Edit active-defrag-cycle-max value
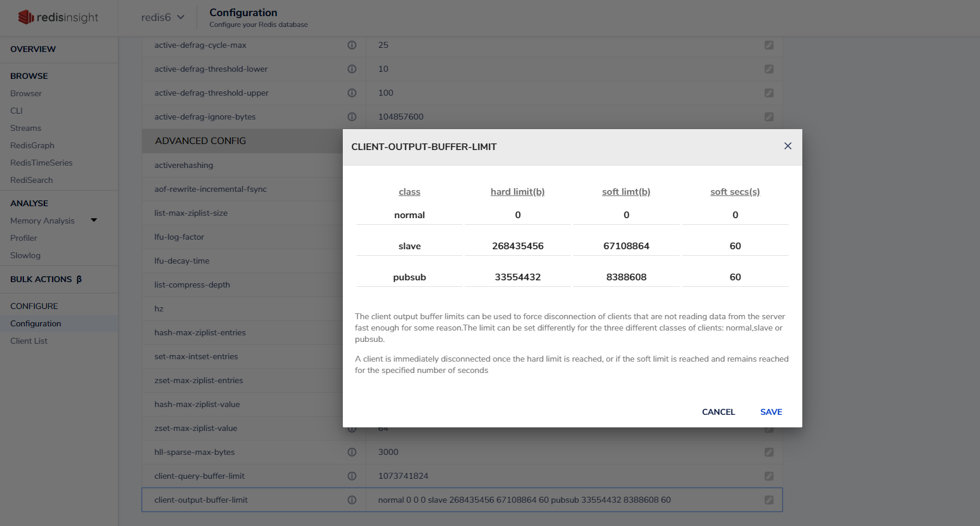This screenshot has height=526, width=980. point(769,45)
